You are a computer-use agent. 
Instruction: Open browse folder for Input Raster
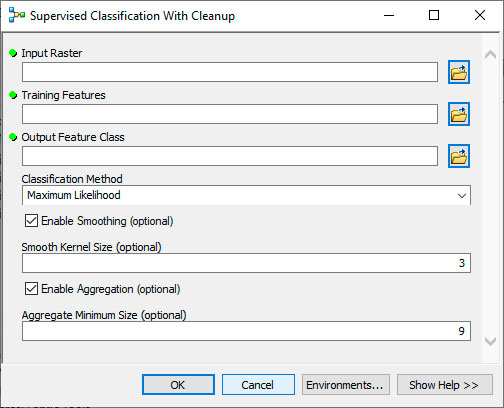click(459, 72)
